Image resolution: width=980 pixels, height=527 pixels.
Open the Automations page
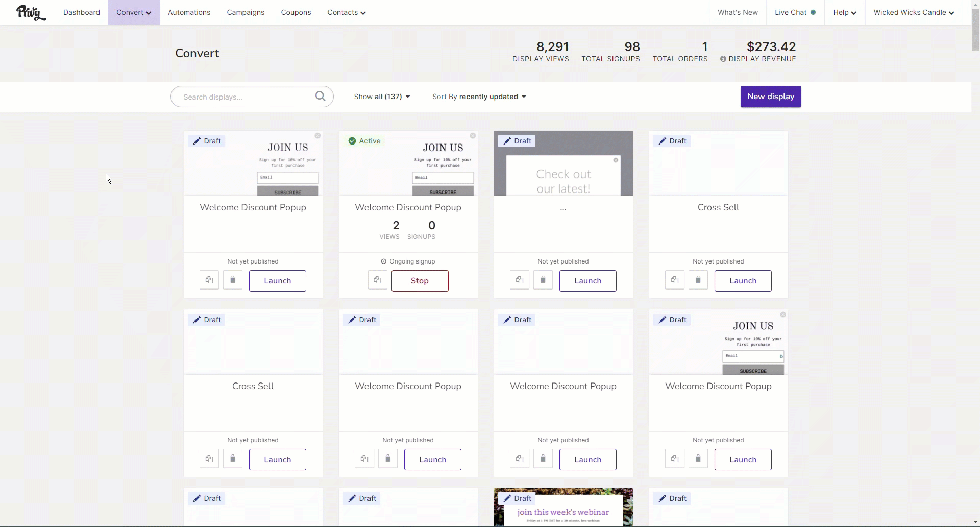point(189,12)
